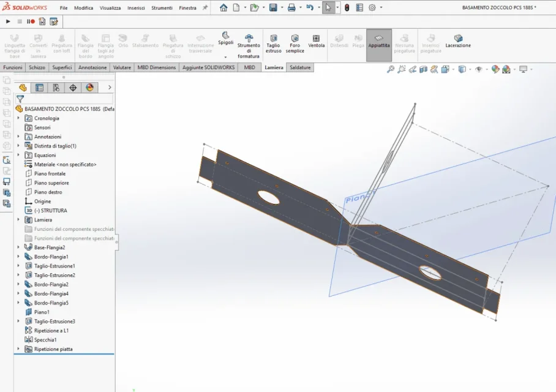Open the Options gear icon
This screenshot has height=392, width=556.
372,7
